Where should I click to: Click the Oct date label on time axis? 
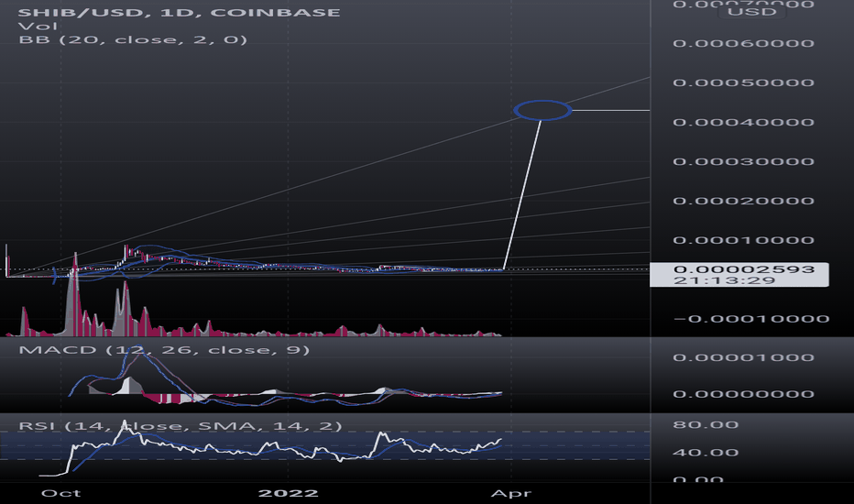(61, 493)
